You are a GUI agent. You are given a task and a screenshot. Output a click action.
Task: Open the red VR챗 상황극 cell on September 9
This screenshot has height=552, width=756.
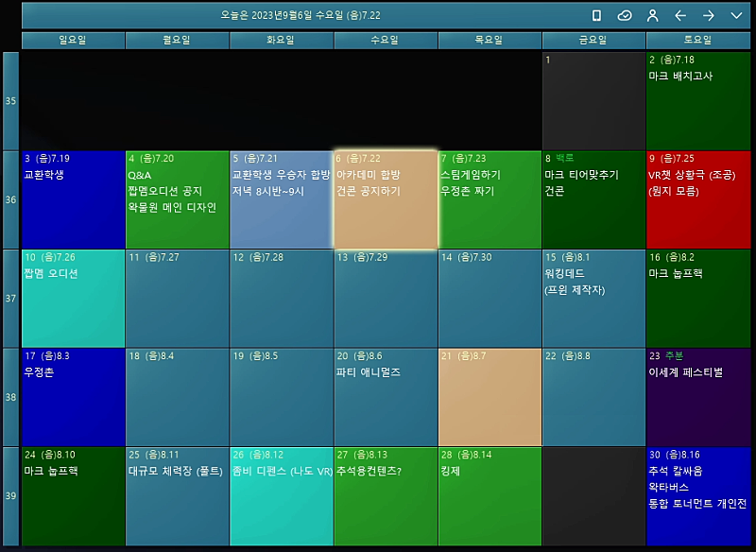(x=698, y=199)
